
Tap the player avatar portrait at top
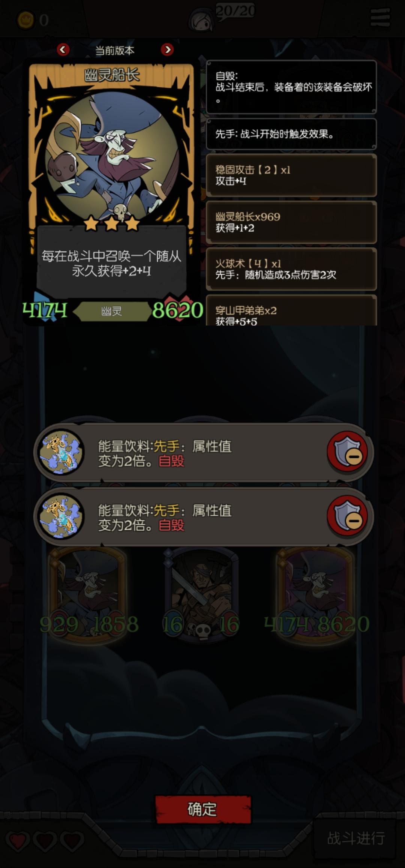tap(202, 19)
